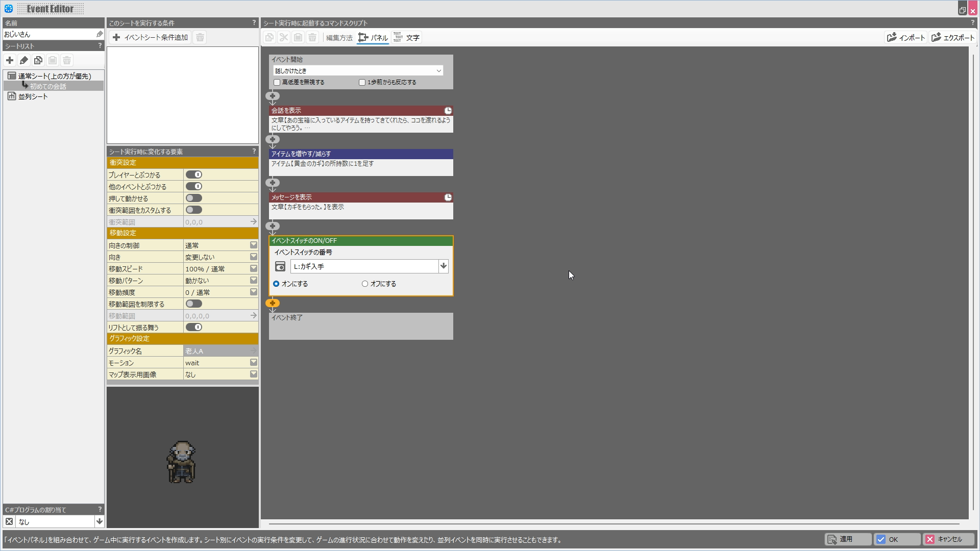
Task: Check 1歩前からも反応する checkbox
Action: pyautogui.click(x=362, y=82)
